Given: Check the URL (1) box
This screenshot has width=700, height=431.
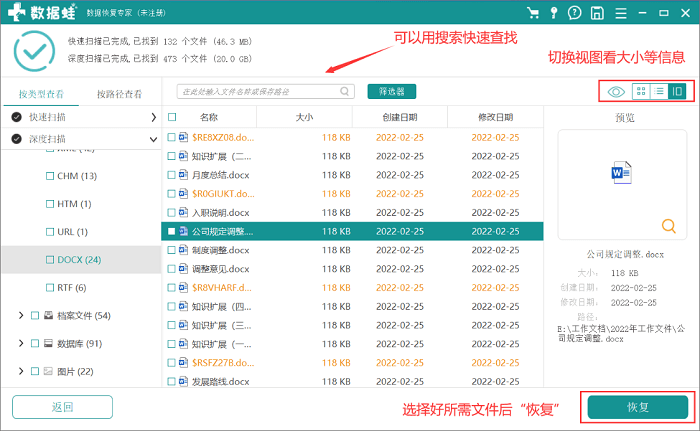Looking at the screenshot, I should point(50,232).
